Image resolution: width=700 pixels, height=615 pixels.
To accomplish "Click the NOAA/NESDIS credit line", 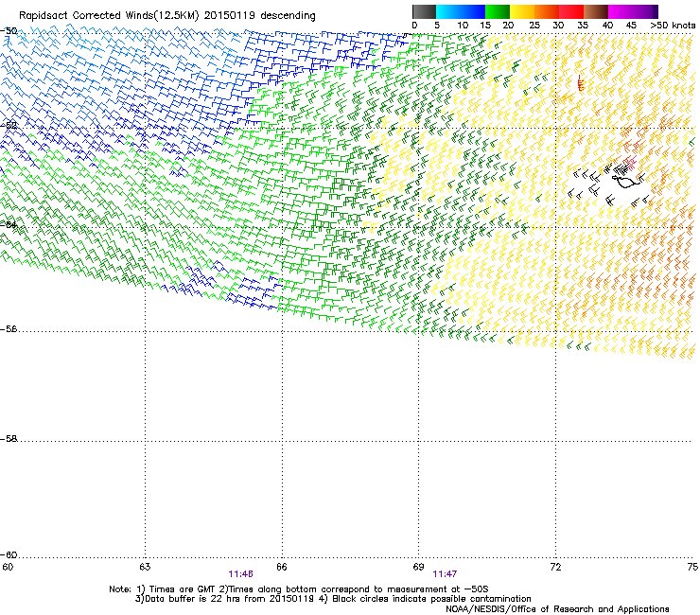I will coord(557,609).
